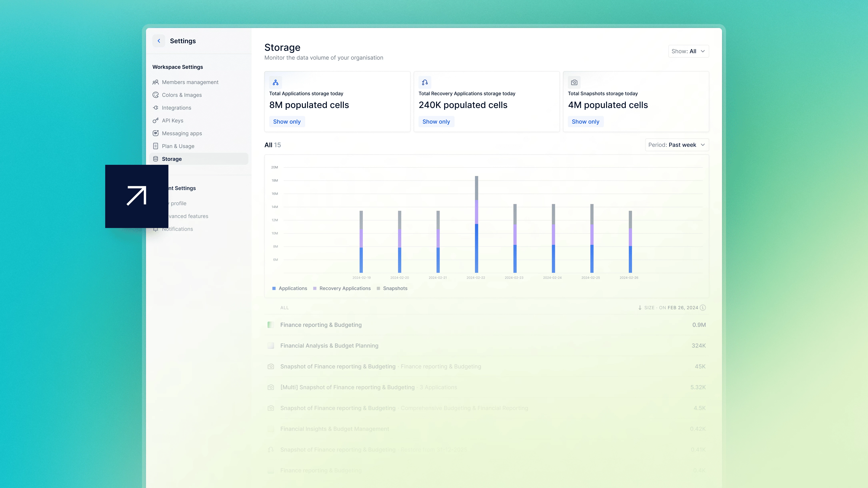Click the Snapshots camera card icon
The height and width of the screenshot is (488, 868).
pos(574,82)
